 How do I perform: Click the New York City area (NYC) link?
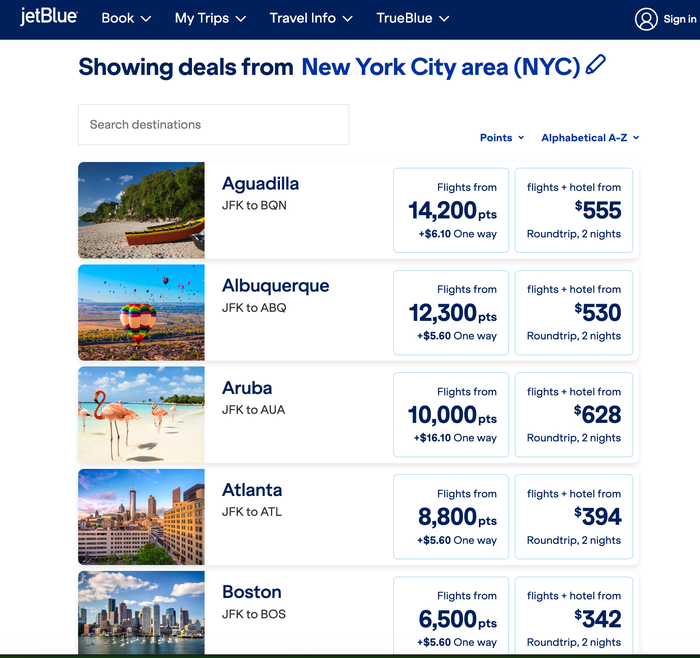click(x=441, y=67)
